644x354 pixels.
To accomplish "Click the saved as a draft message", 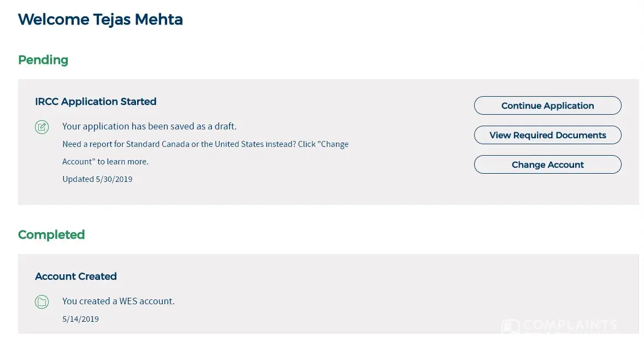I will click(x=149, y=126).
